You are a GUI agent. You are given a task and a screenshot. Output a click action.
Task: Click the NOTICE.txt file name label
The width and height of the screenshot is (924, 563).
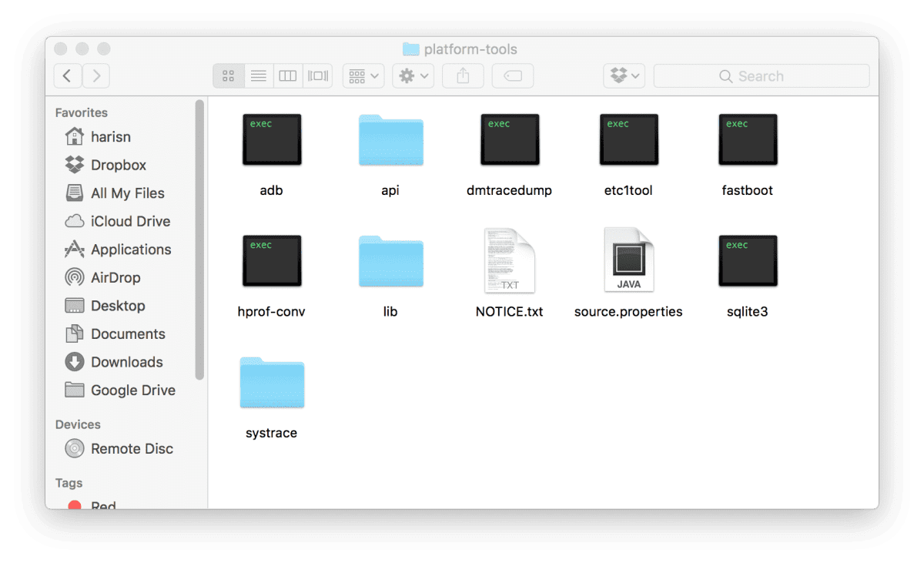[510, 312]
